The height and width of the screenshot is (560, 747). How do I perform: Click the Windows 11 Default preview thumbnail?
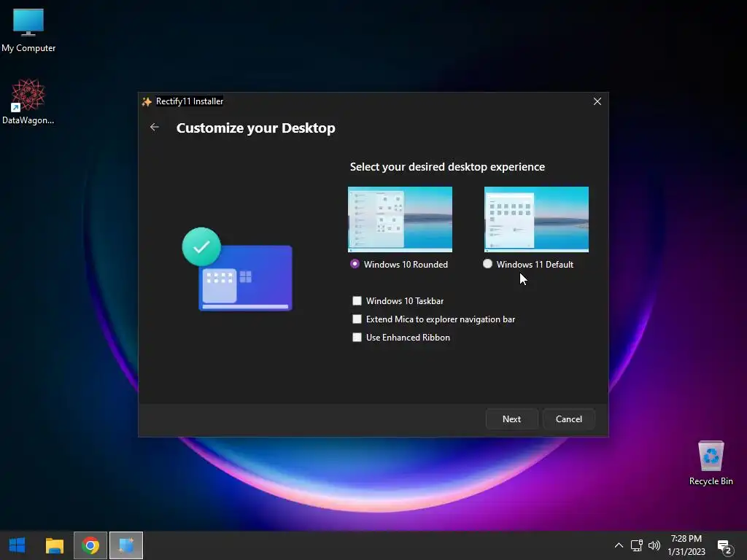[536, 219]
